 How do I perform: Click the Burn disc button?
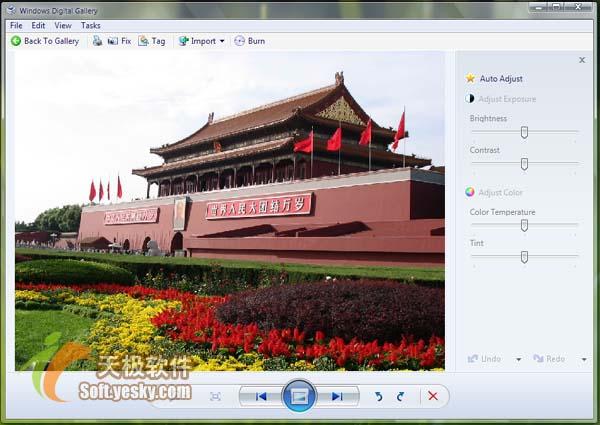pos(249,41)
